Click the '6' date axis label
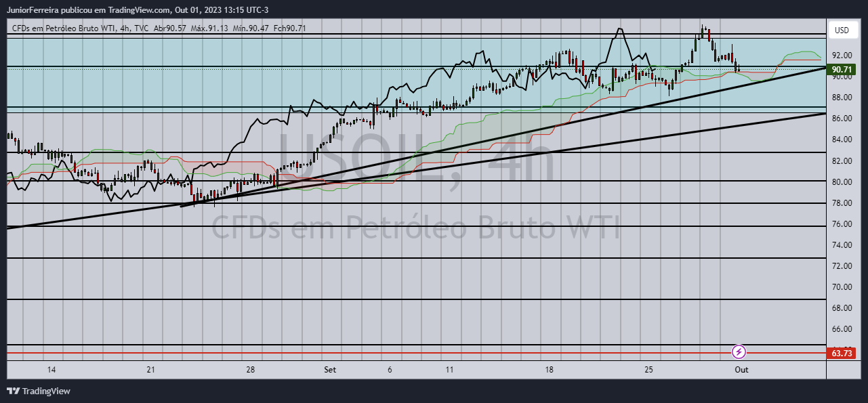 coord(390,370)
